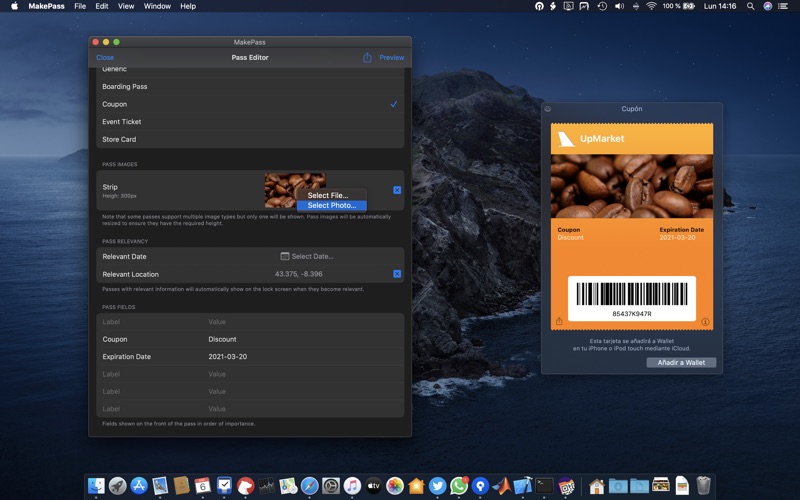This screenshot has width=800, height=500.
Task: Open Xcode from the Dock
Action: tap(522, 486)
